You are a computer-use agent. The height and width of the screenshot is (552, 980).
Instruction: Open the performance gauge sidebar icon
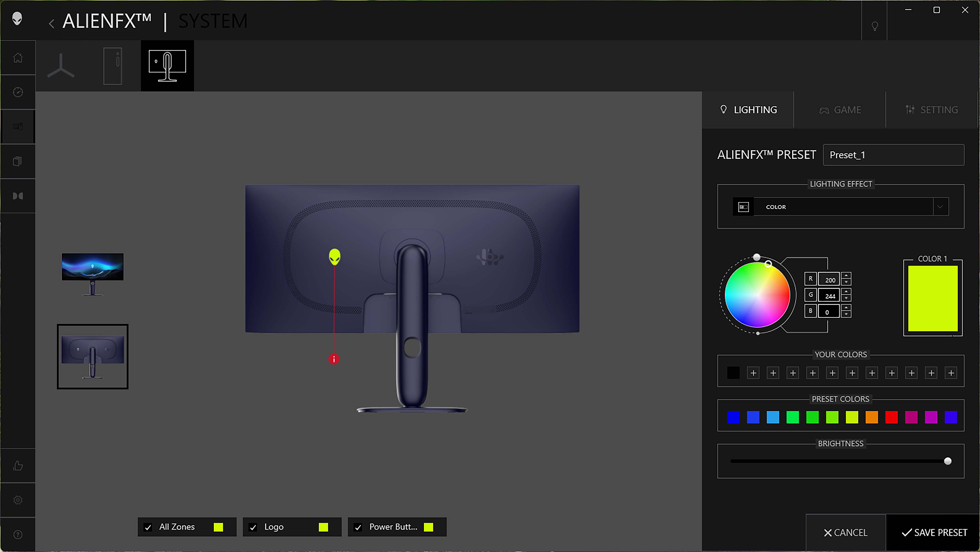18,92
